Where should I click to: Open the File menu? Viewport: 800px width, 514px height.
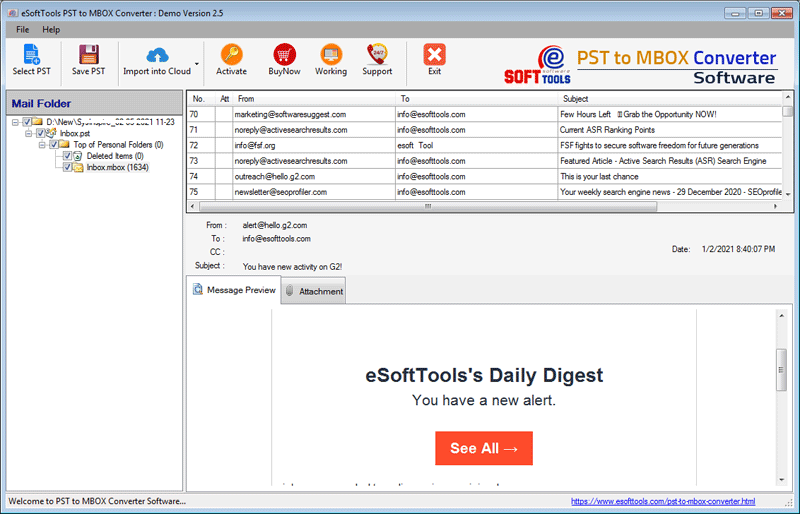click(x=22, y=30)
